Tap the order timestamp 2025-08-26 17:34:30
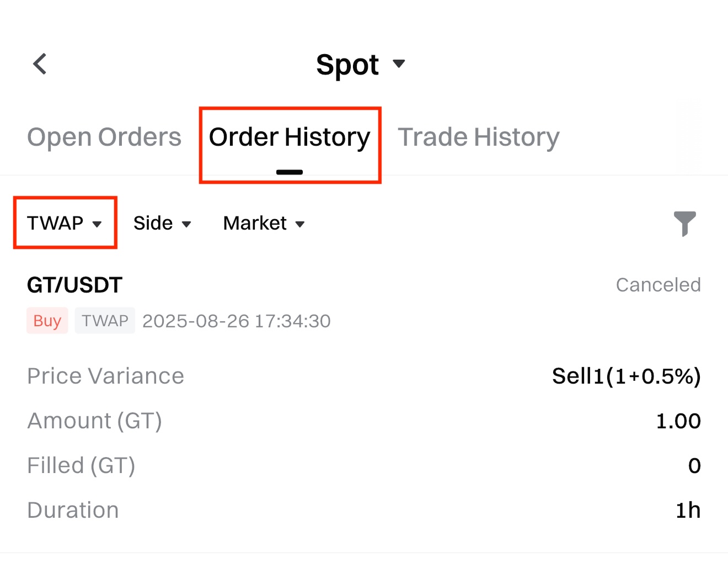 (x=236, y=321)
